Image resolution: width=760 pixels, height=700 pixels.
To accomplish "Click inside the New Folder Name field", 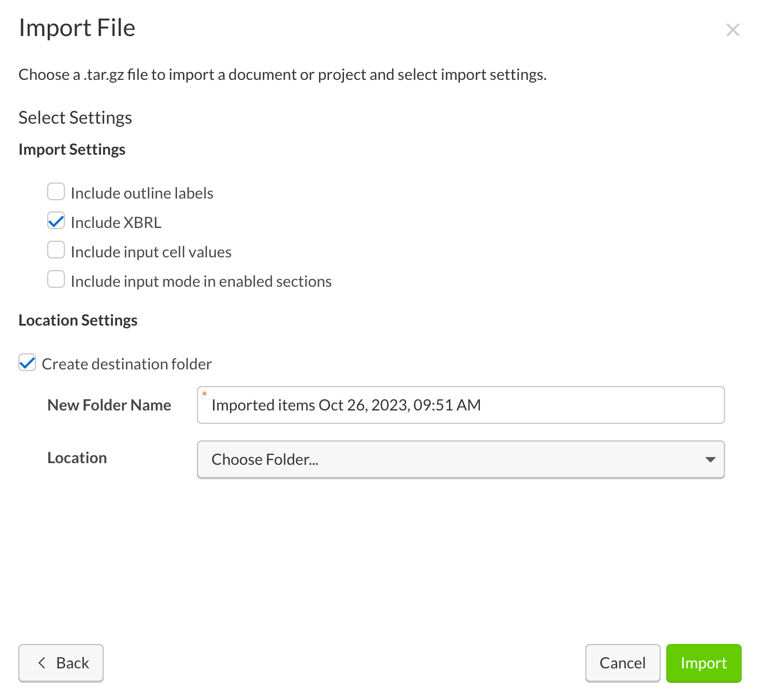I will (460, 405).
